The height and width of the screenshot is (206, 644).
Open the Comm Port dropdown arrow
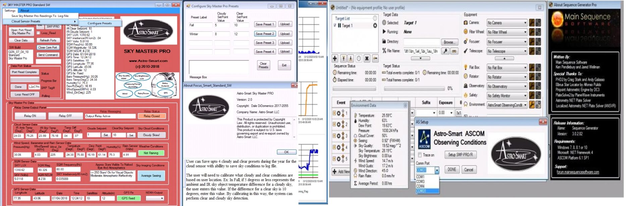(x=437, y=170)
